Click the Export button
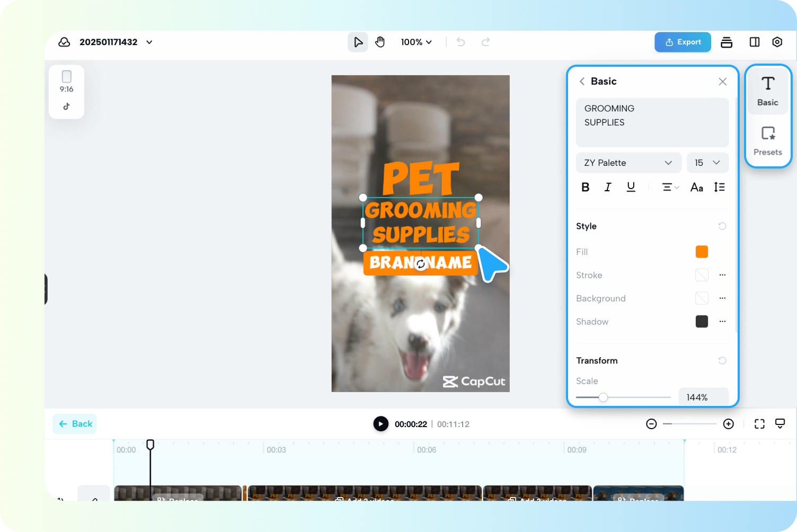The width and height of the screenshot is (797, 532). pos(683,42)
